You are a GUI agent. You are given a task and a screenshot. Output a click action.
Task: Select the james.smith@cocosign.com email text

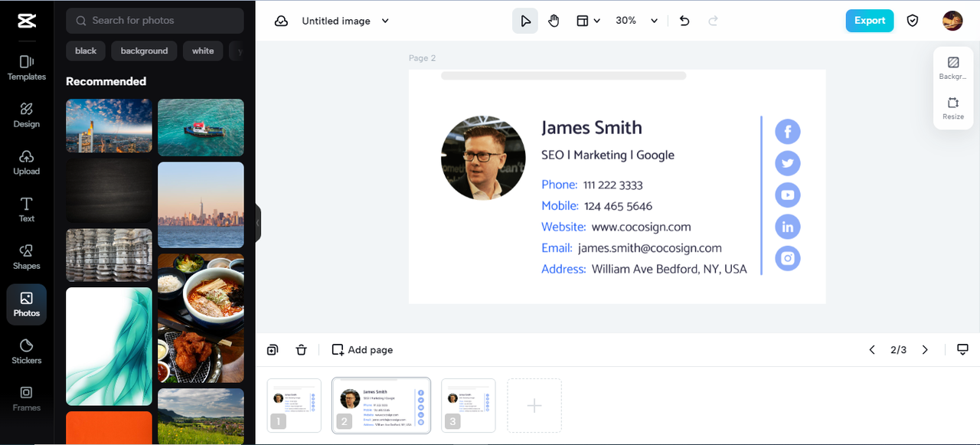click(650, 248)
